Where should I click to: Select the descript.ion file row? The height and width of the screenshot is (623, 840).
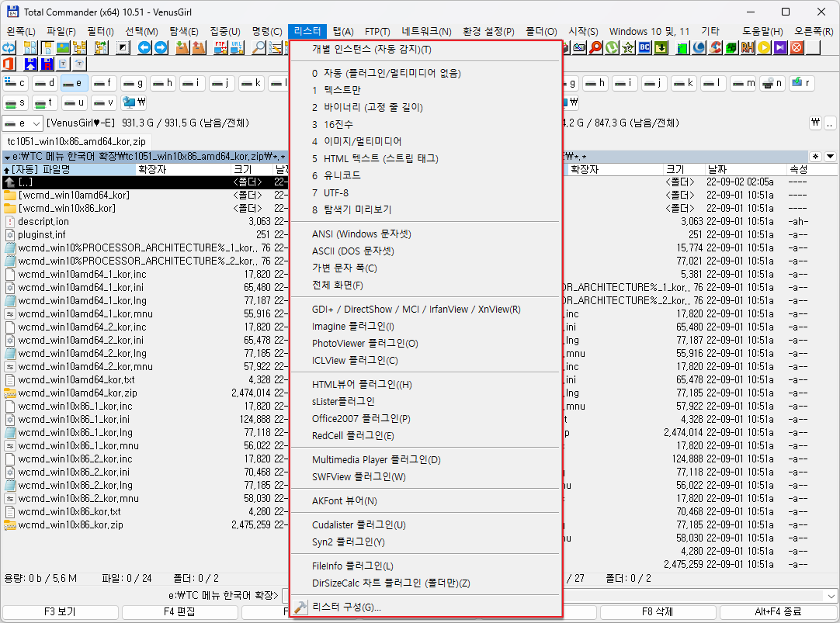[x=144, y=222]
